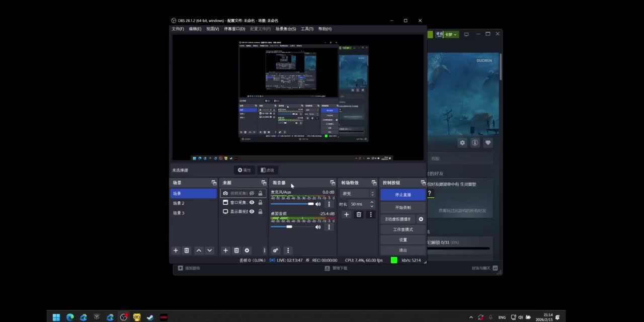Mute the Mic/Aux speaker icon
The image size is (644, 322).
coord(318,204)
